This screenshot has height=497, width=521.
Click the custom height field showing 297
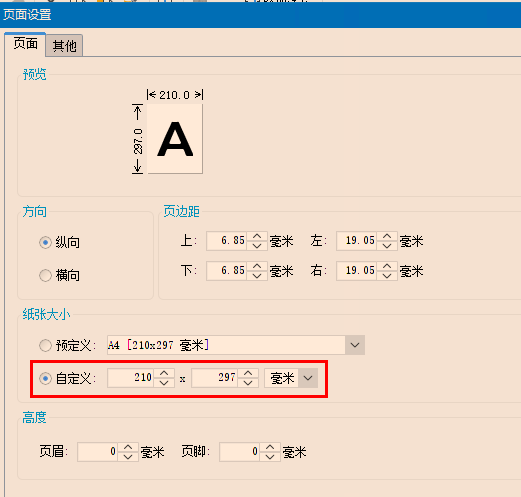tap(215, 378)
